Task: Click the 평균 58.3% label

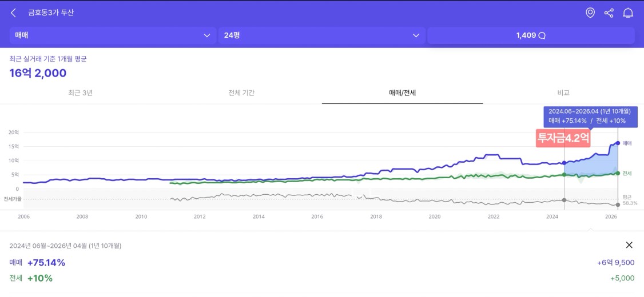Action: pyautogui.click(x=630, y=200)
